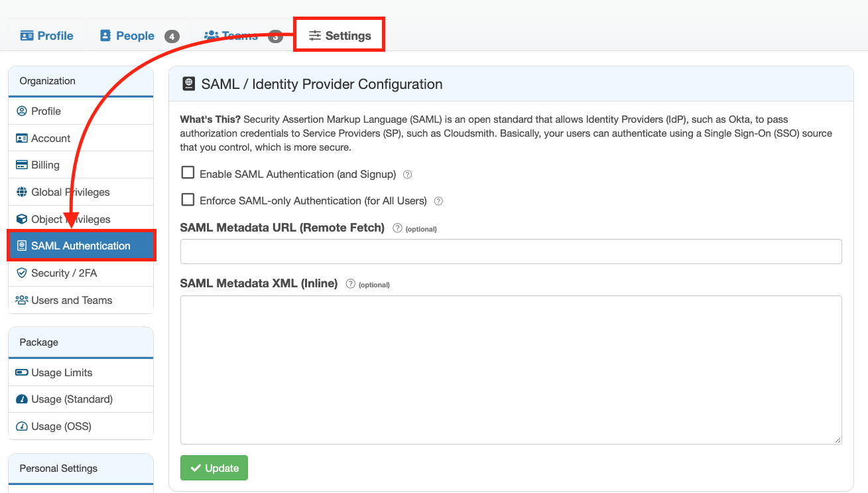Viewport: 868px width, 493px height.
Task: Tick Enforce SAML-only Authentication checkbox
Action: click(x=188, y=199)
